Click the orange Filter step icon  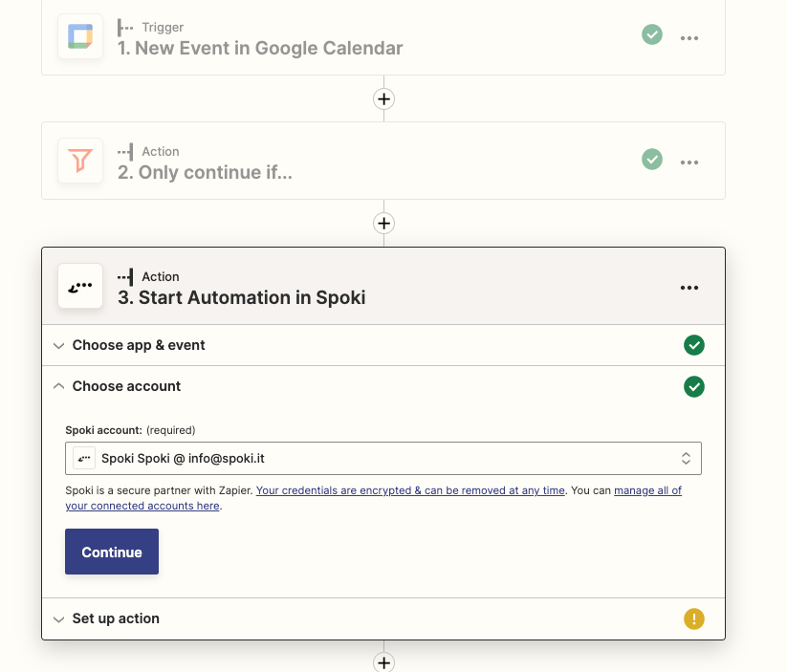coord(80,161)
